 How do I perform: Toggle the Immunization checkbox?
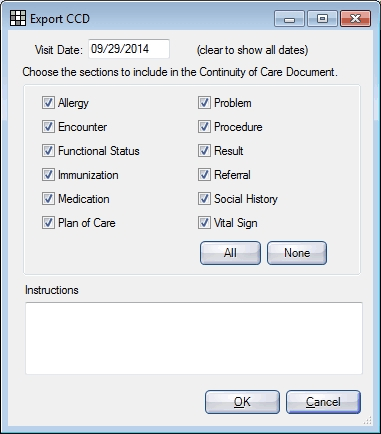click(x=48, y=175)
